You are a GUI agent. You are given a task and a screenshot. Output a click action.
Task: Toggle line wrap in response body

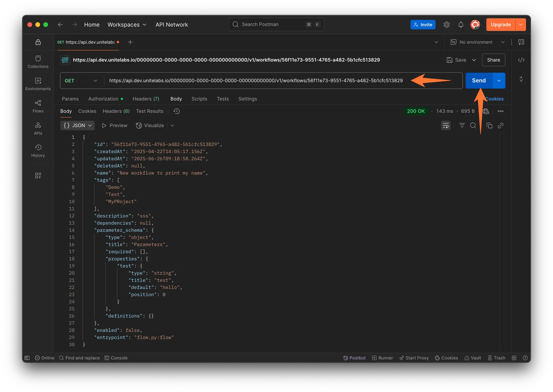tap(446, 125)
